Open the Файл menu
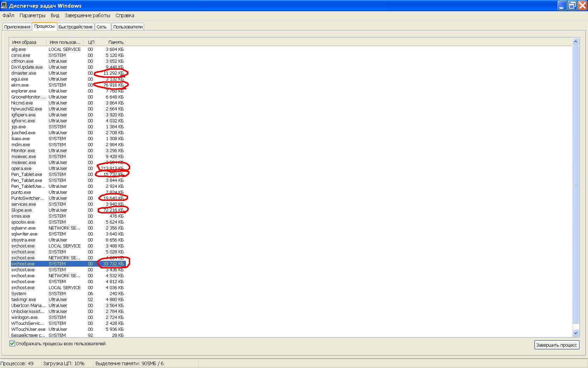The image size is (588, 368). 8,15
